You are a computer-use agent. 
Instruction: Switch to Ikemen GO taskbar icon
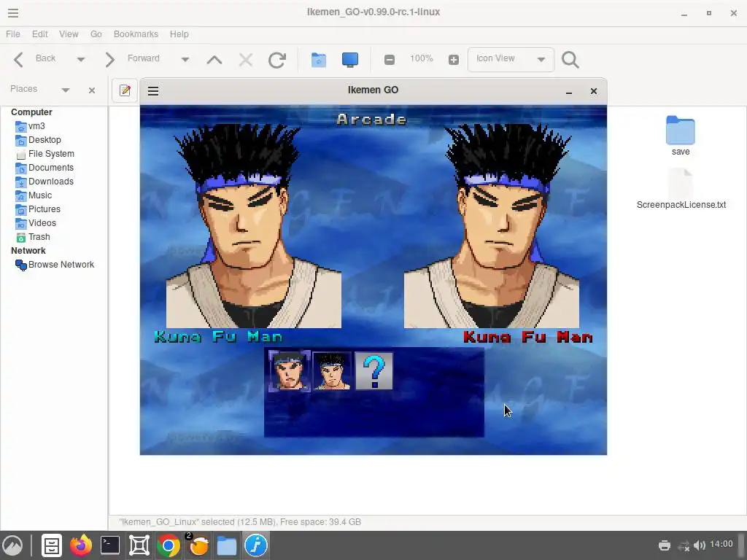256,545
